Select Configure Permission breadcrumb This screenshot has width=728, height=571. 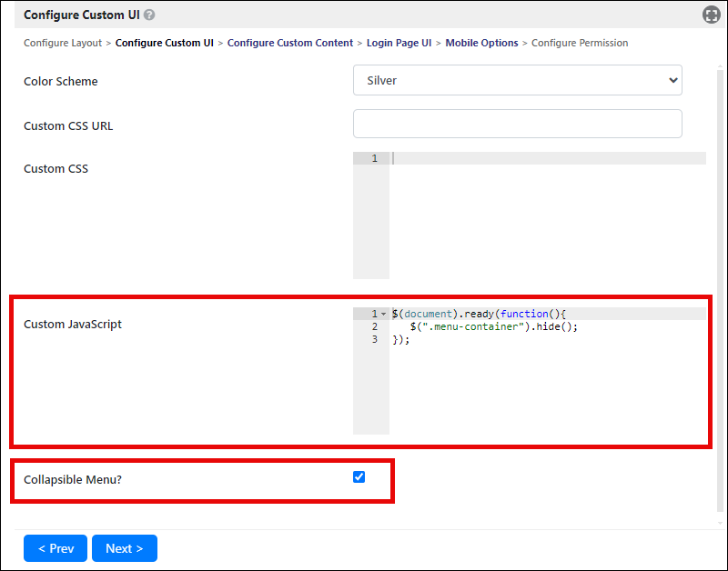(x=580, y=43)
